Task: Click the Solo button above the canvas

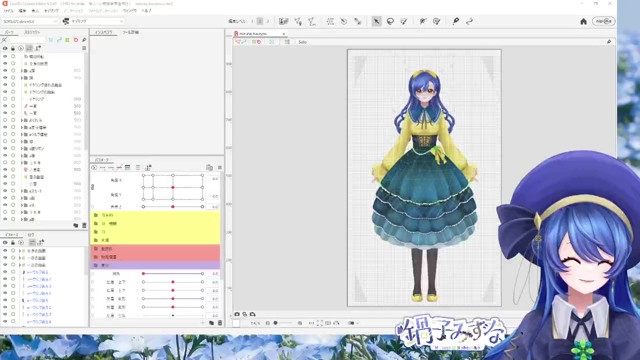Action: tap(302, 42)
